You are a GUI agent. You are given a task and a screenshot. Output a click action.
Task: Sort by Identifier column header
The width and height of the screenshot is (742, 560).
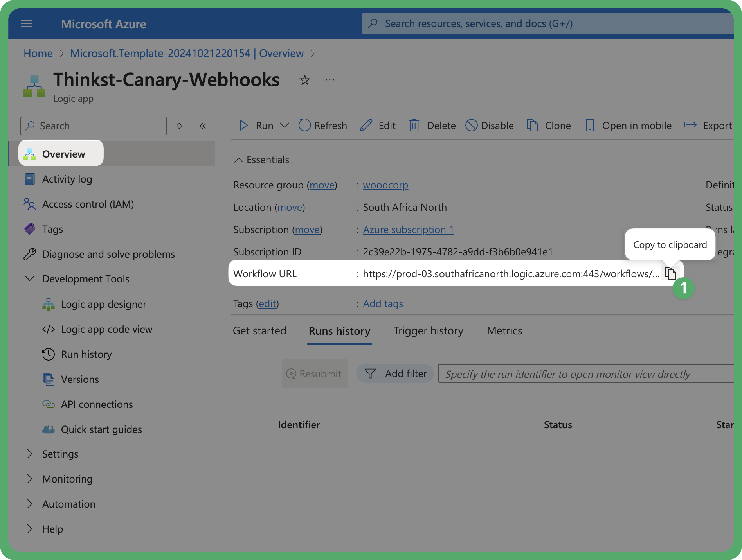click(299, 425)
